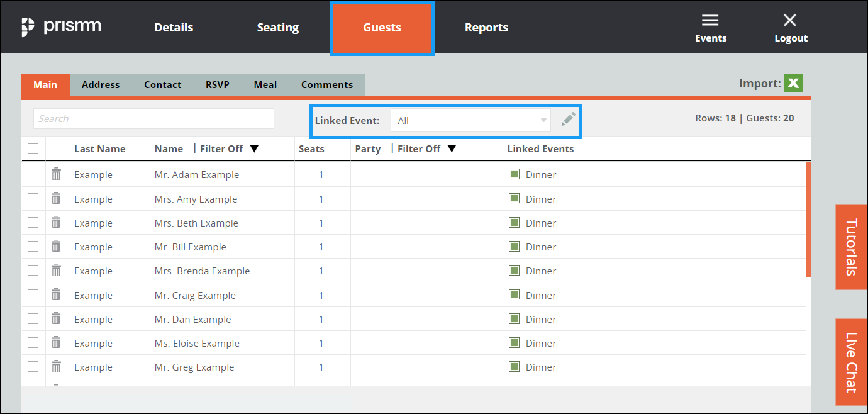Viewport: 868px width, 414px height.
Task: Click the orange vertical scrollbar
Action: click(x=808, y=220)
